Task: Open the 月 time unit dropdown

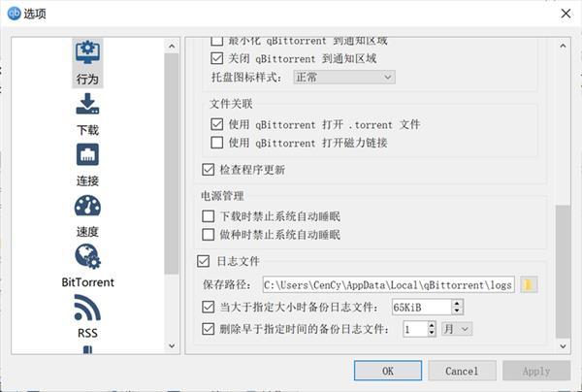Action: click(457, 329)
